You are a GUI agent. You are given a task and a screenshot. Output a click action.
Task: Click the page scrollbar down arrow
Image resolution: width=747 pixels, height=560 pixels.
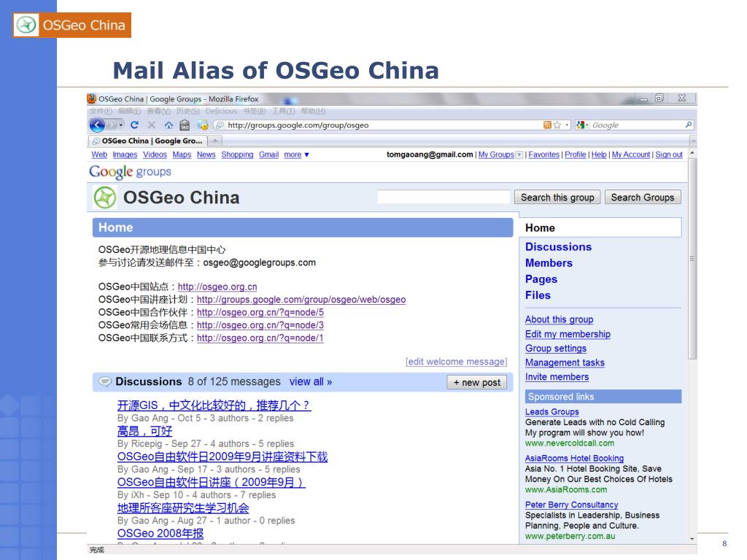tap(692, 539)
